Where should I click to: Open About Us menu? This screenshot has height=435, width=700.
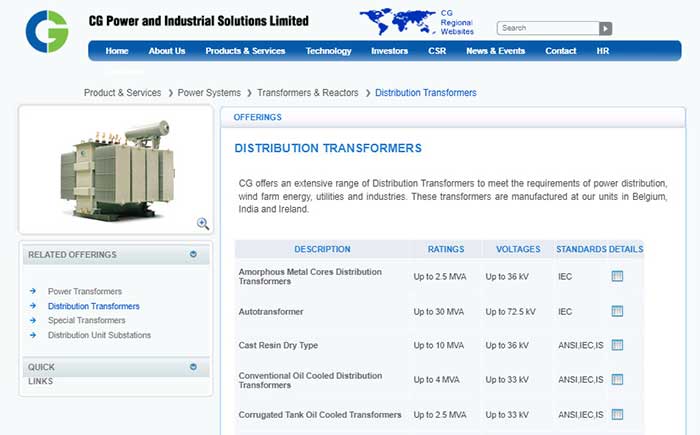167,51
